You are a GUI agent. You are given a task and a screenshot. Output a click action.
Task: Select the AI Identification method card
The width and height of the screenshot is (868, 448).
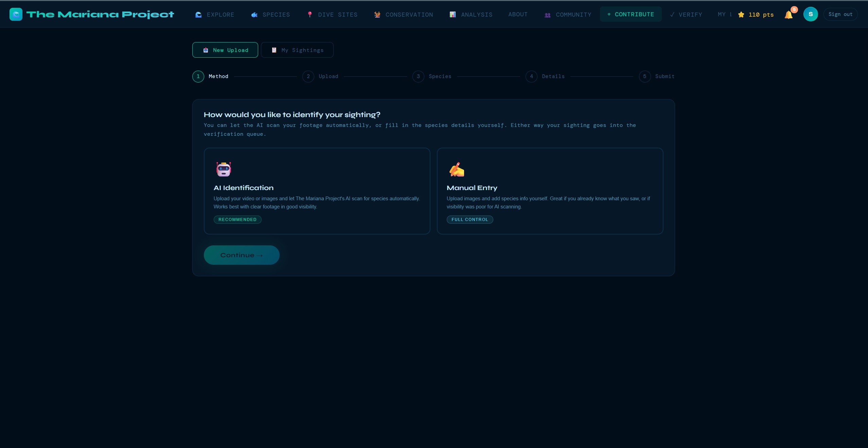(317, 191)
